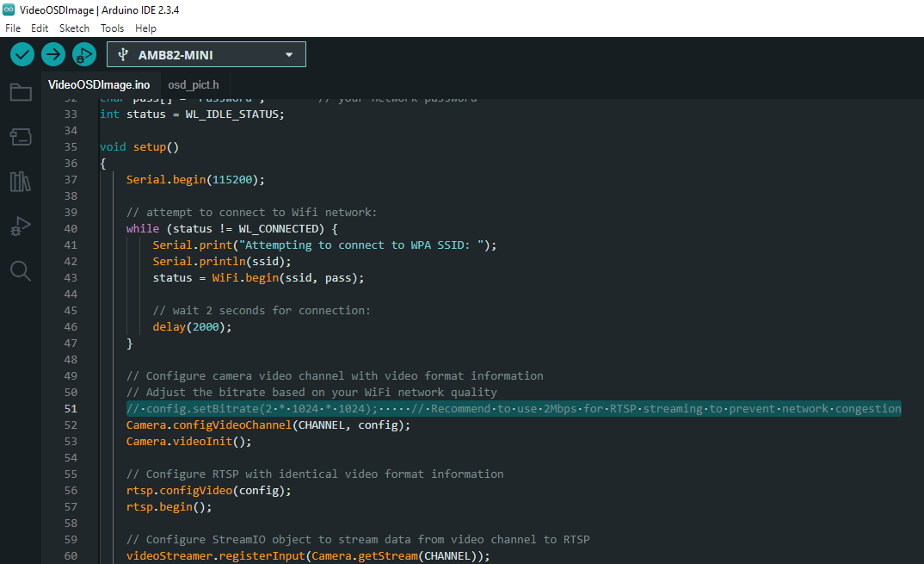Open the File menu
The image size is (924, 564).
[x=13, y=28]
